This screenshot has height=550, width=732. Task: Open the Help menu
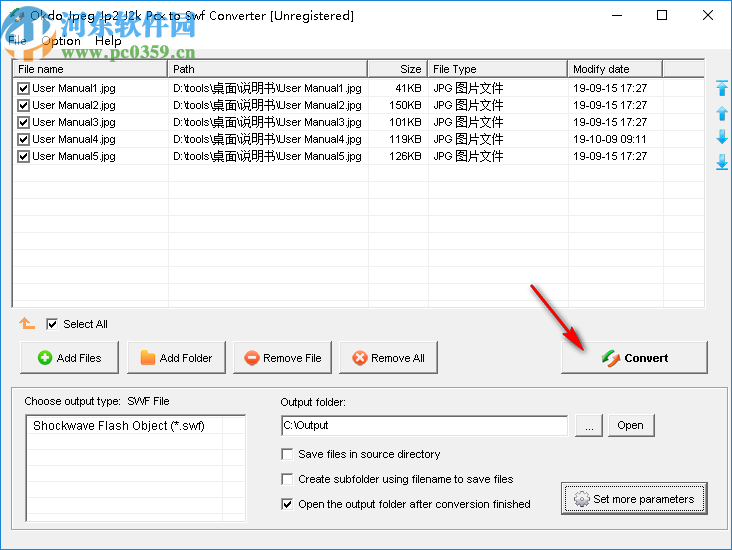[108, 41]
